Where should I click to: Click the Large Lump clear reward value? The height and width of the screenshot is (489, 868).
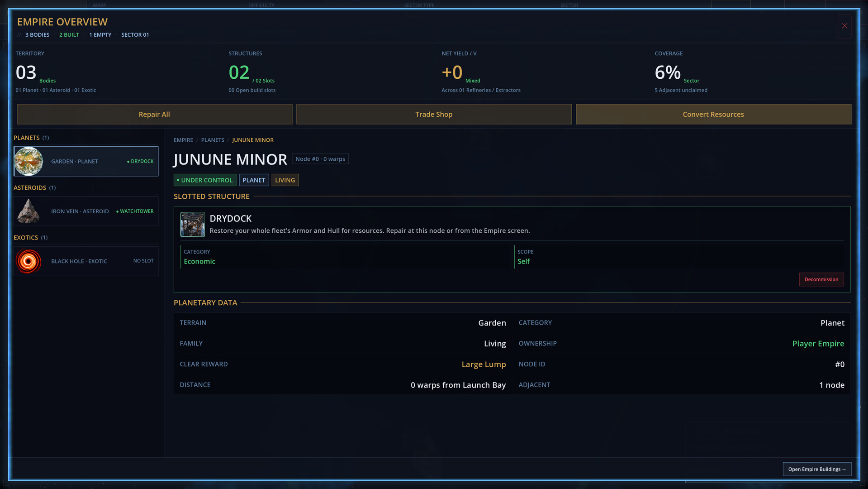[x=484, y=364]
